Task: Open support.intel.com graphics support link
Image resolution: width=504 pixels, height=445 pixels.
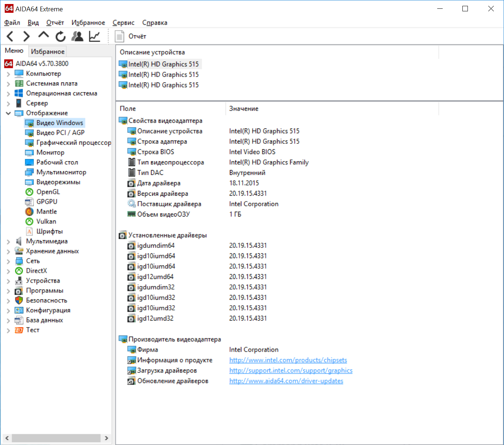Action: pyautogui.click(x=291, y=371)
